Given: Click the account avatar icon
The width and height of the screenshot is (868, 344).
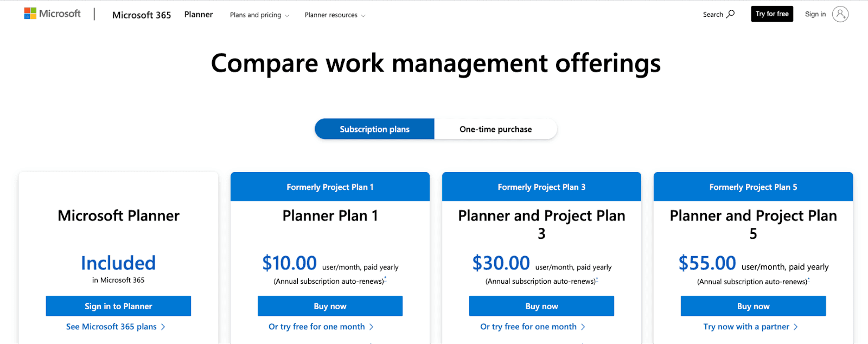Looking at the screenshot, I should 840,14.
